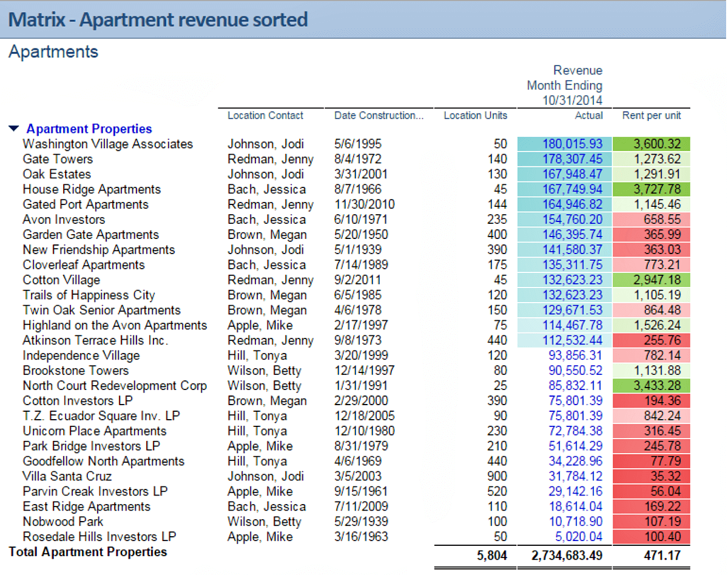The image size is (728, 575).
Task: Click contact Wilson, Betty in Nobwood Park row
Action: [263, 522]
